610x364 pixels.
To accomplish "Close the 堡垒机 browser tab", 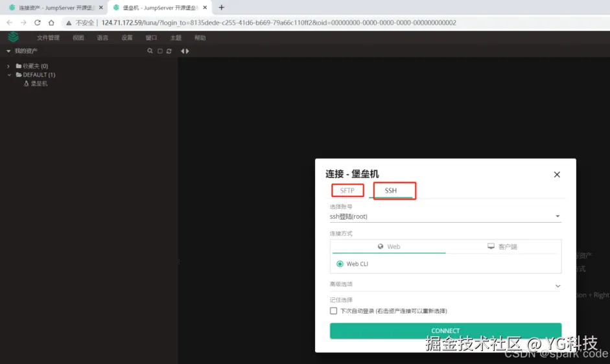I will pos(205,7).
